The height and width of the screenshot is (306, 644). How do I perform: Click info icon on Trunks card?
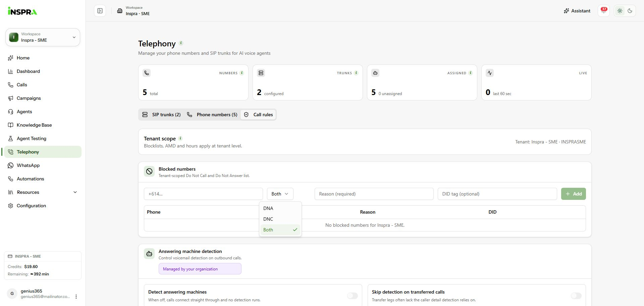pyautogui.click(x=356, y=73)
